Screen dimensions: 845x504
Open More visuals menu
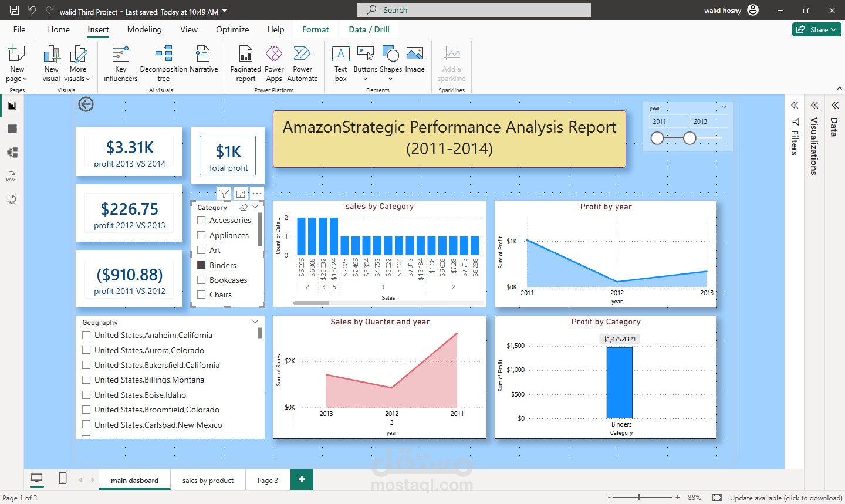pos(77,64)
